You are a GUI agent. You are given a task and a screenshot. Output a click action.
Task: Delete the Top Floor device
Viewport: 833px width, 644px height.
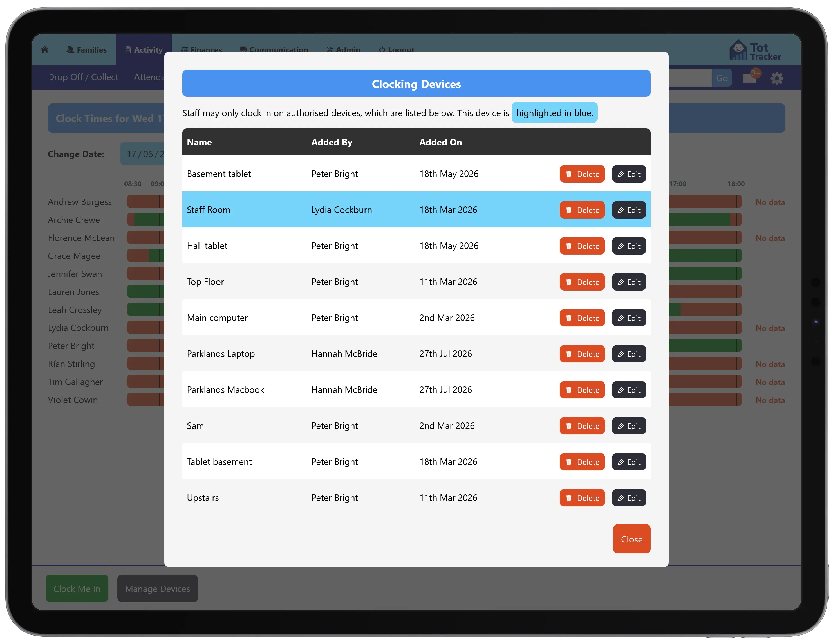[x=582, y=282]
